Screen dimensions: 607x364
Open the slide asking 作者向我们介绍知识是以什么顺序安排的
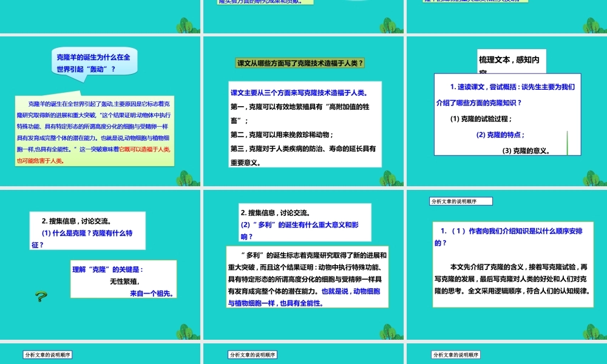pyautogui.click(x=507, y=265)
